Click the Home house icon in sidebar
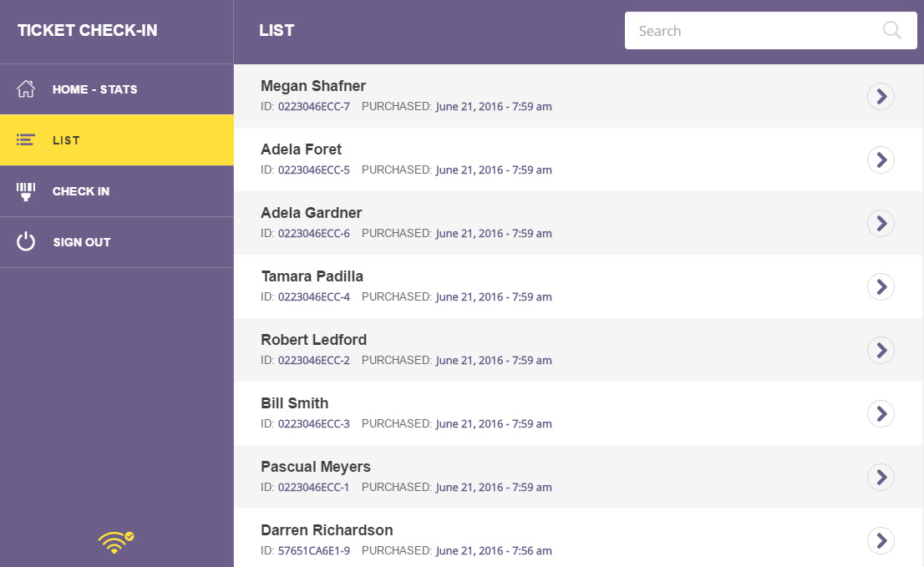This screenshot has width=924, height=567. 26,89
